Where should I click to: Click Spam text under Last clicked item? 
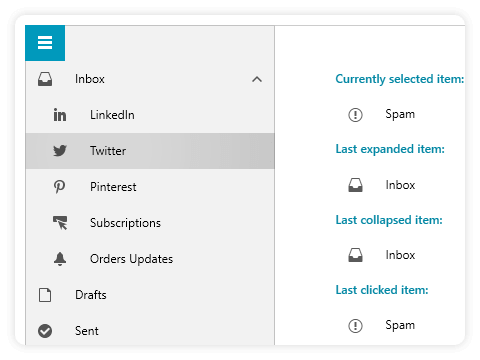[400, 325]
